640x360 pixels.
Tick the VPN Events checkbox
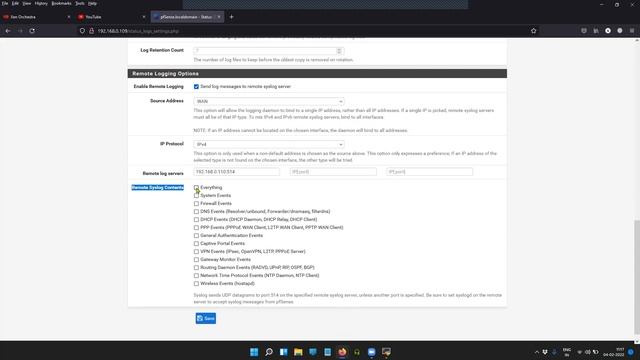click(x=196, y=251)
